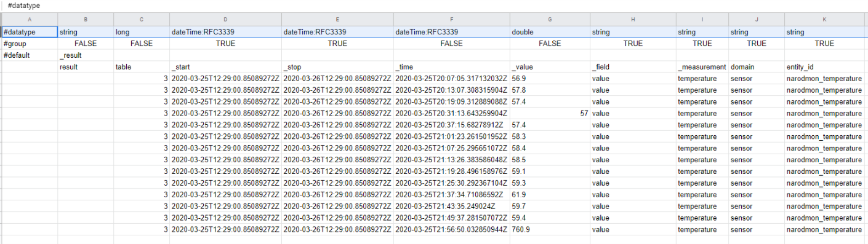This screenshot has width=868, height=244.
Task: Select the #default cell
Action: (30, 55)
